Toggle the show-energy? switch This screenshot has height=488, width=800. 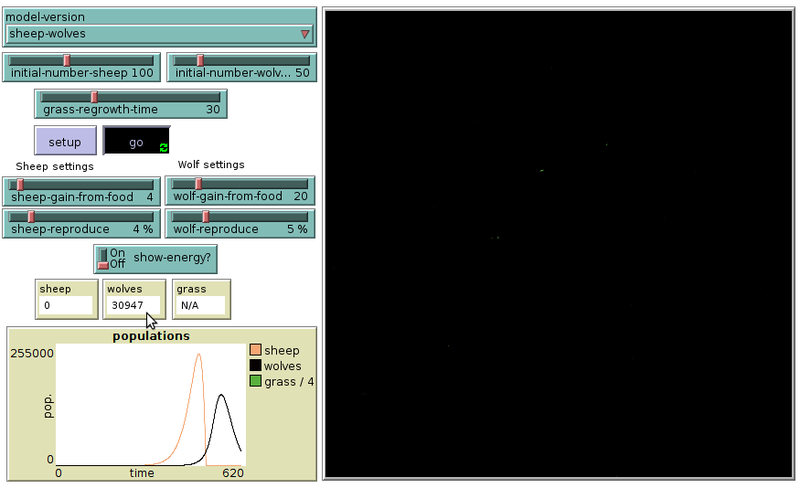click(103, 258)
